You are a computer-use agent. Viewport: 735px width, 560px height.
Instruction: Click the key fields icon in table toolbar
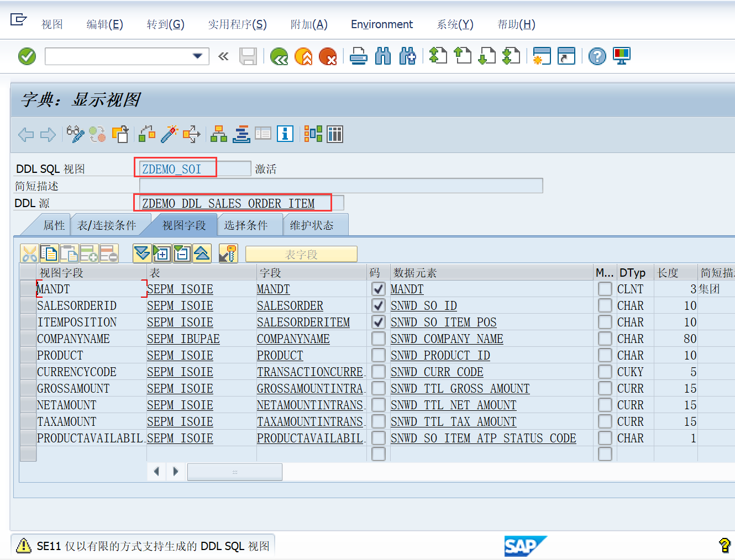(228, 253)
